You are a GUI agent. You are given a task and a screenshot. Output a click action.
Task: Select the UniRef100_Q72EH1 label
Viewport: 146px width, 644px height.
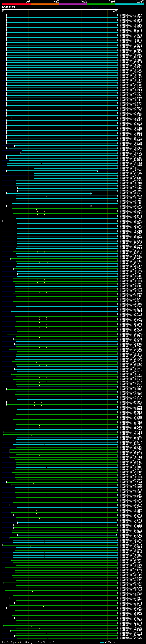click(131, 567)
